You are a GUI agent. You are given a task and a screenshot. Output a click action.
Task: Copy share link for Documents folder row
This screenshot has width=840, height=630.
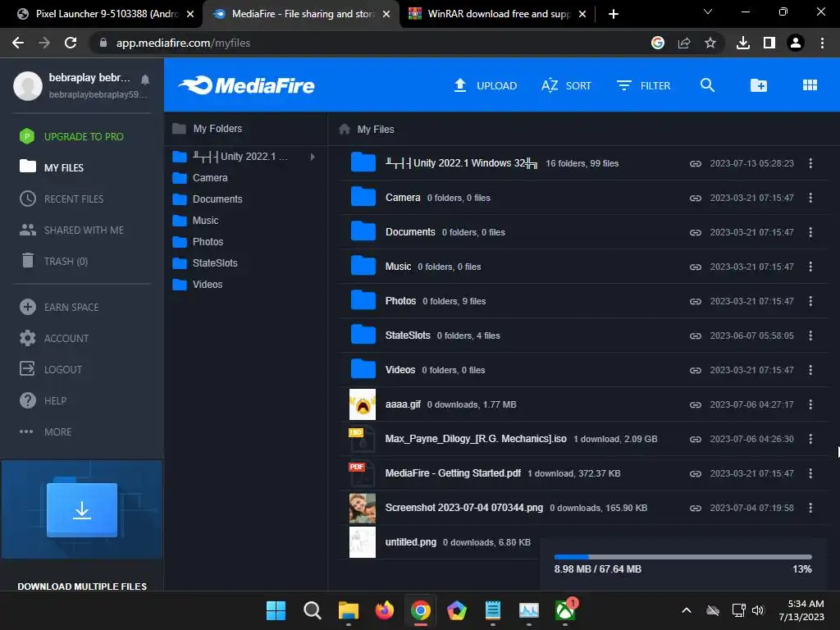696,232
